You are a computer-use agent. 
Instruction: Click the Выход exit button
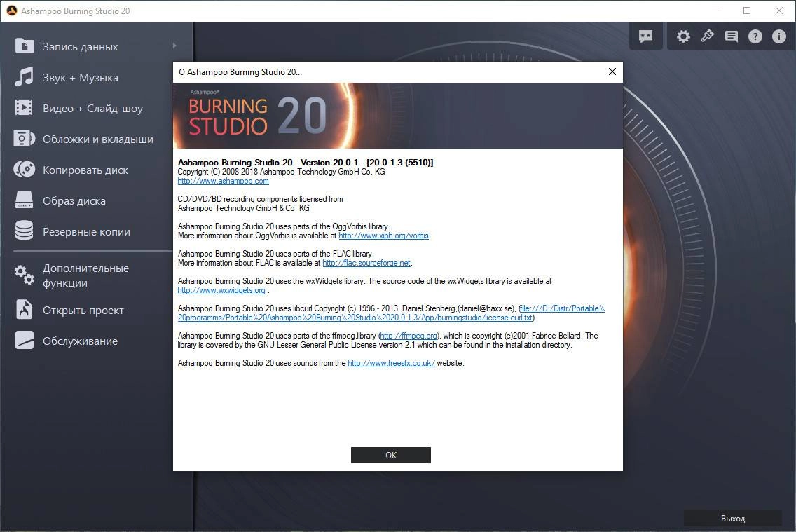[x=732, y=518]
